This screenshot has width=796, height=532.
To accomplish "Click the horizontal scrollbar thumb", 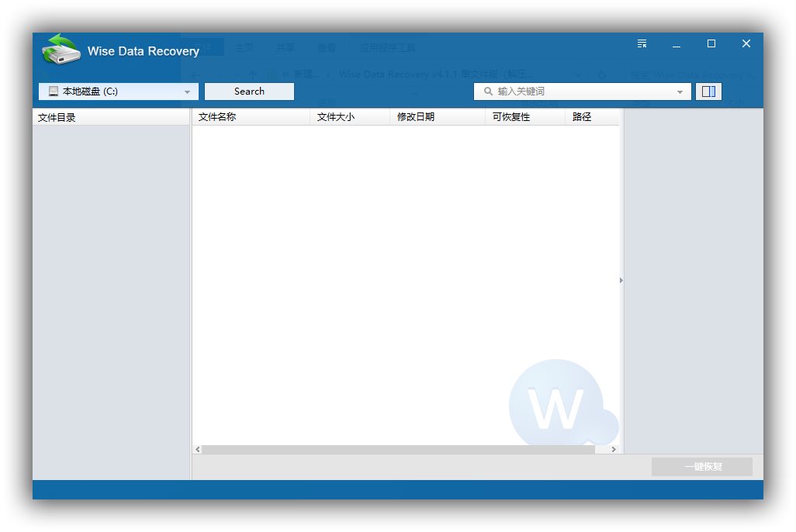I will [x=399, y=449].
